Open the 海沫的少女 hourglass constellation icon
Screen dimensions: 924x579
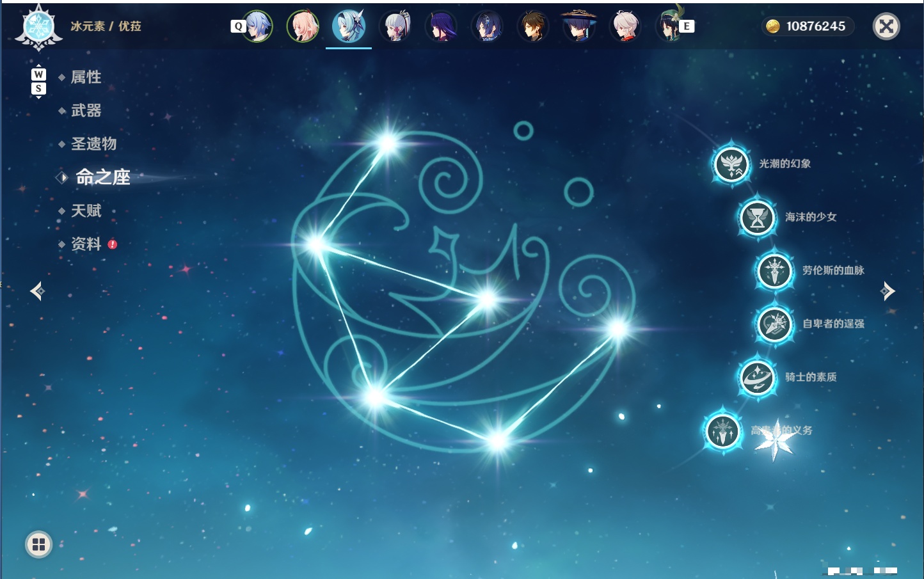[758, 218]
